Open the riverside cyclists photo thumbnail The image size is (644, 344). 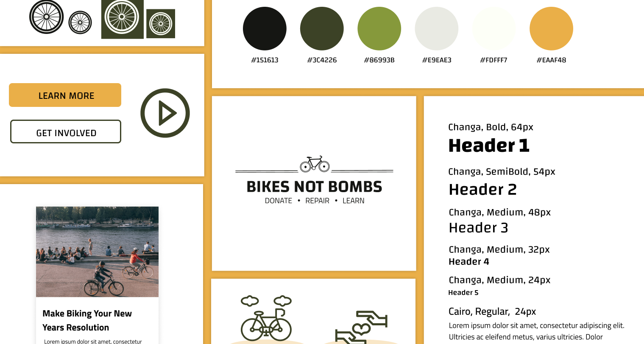pyautogui.click(x=97, y=252)
